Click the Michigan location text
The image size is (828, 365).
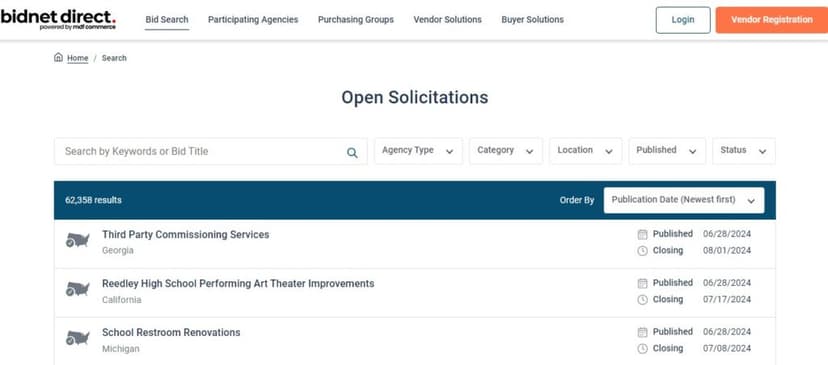[121, 349]
